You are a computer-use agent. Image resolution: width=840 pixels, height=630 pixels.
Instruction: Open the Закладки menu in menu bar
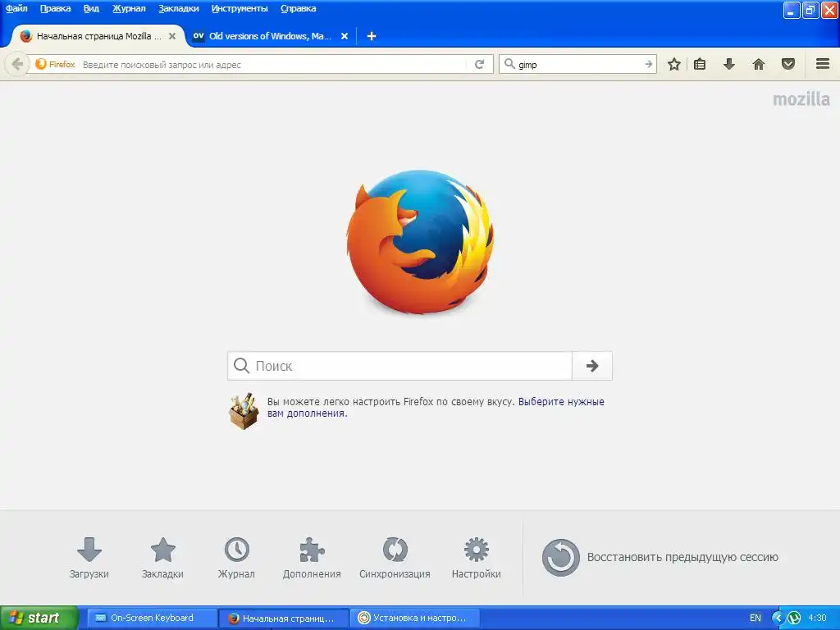pos(178,8)
